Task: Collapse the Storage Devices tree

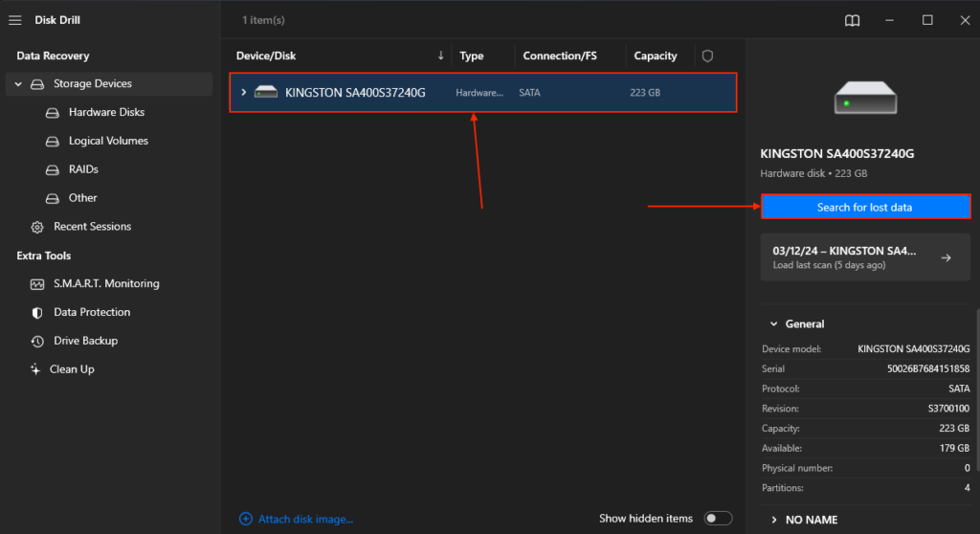Action: 18,84
